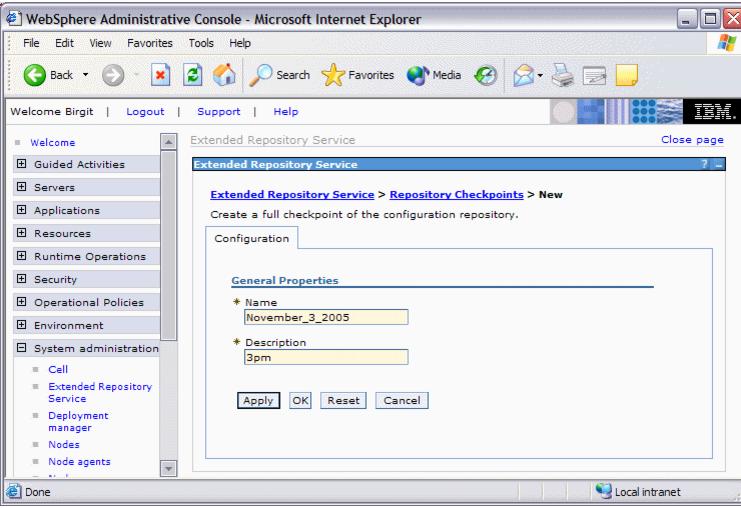Image resolution: width=741 pixels, height=508 pixels.
Task: Click the Forward arrow icon
Action: pyautogui.click(x=113, y=75)
